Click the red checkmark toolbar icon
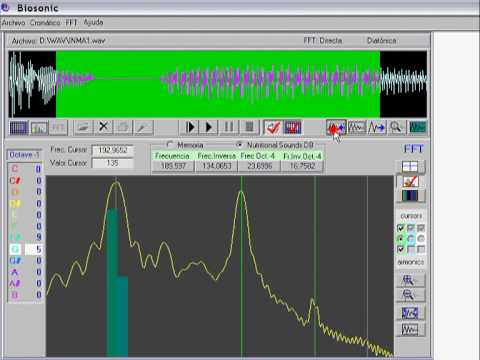Viewport: 480px width, 360px height. click(x=272, y=127)
